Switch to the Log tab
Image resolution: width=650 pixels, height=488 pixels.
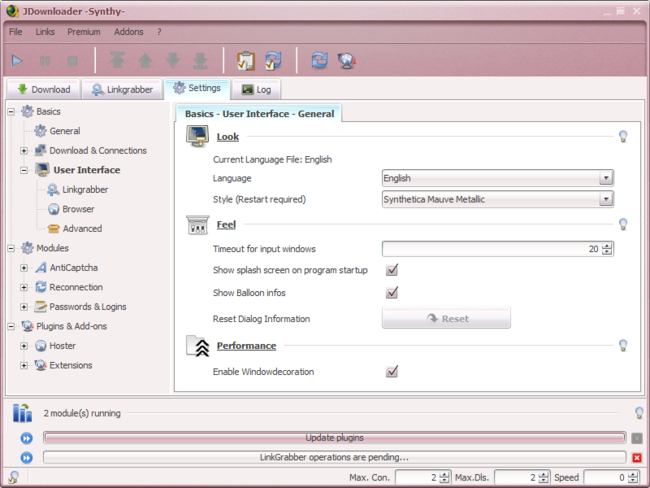click(x=256, y=90)
